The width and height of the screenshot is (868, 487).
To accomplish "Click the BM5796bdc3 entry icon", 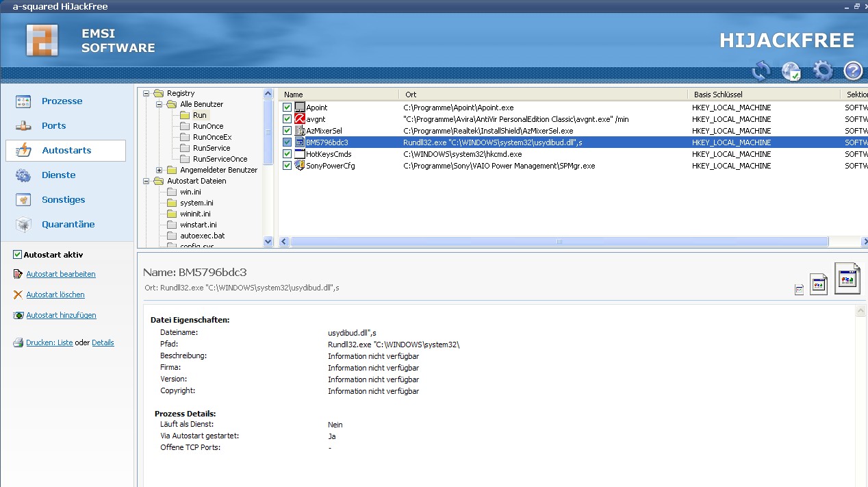I will (x=300, y=142).
